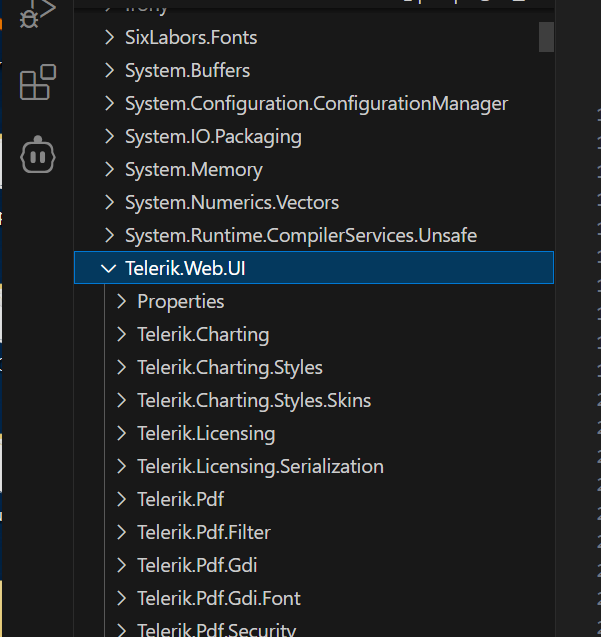The image size is (601, 637).
Task: Select the Properties label
Action: (x=181, y=302)
